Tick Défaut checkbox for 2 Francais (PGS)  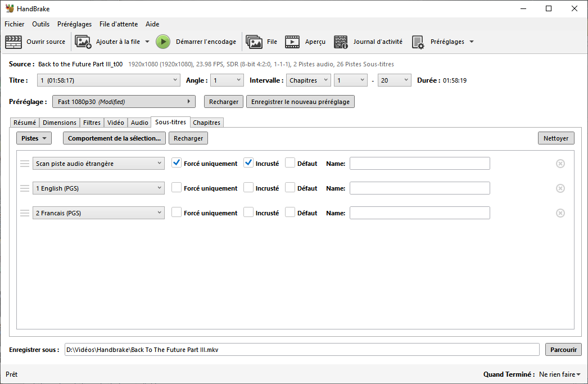(290, 213)
